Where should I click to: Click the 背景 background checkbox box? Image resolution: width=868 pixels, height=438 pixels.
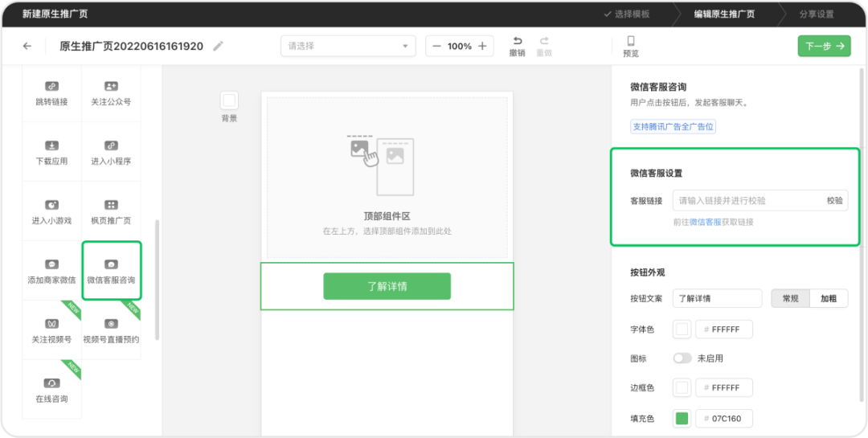229,100
